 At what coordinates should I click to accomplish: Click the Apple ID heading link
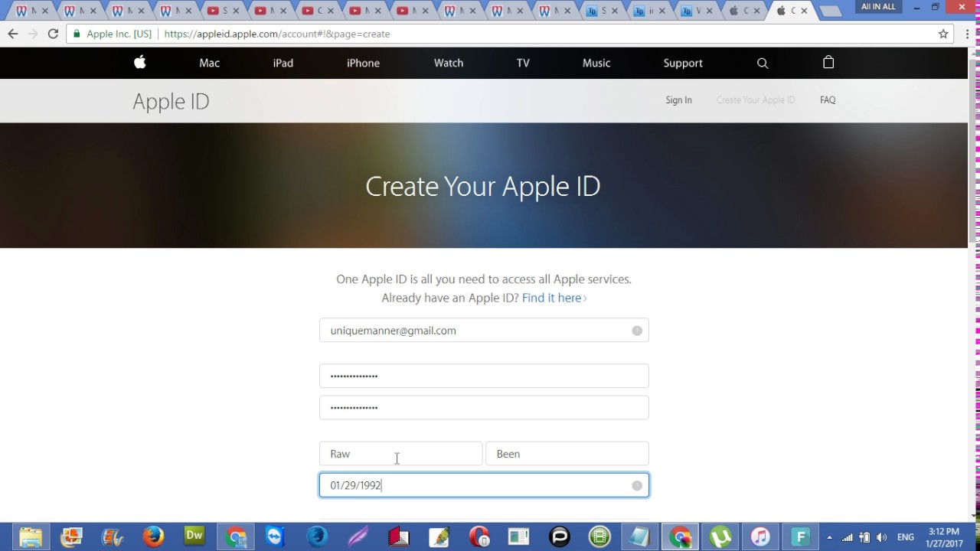point(171,101)
